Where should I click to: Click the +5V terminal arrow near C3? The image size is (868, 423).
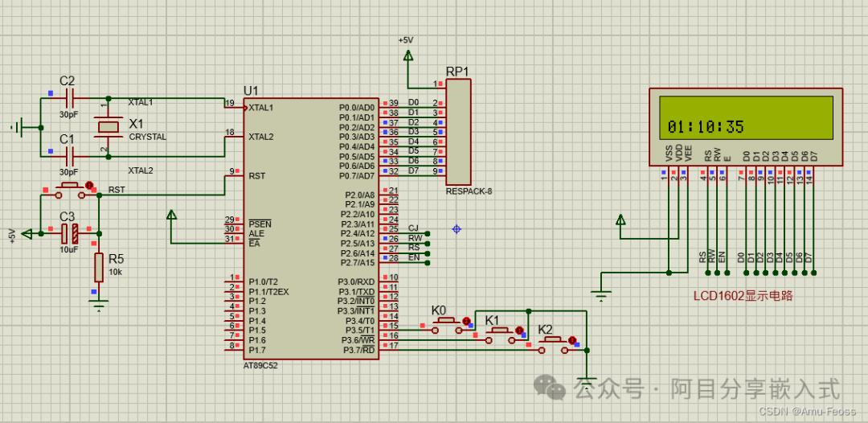(27, 234)
